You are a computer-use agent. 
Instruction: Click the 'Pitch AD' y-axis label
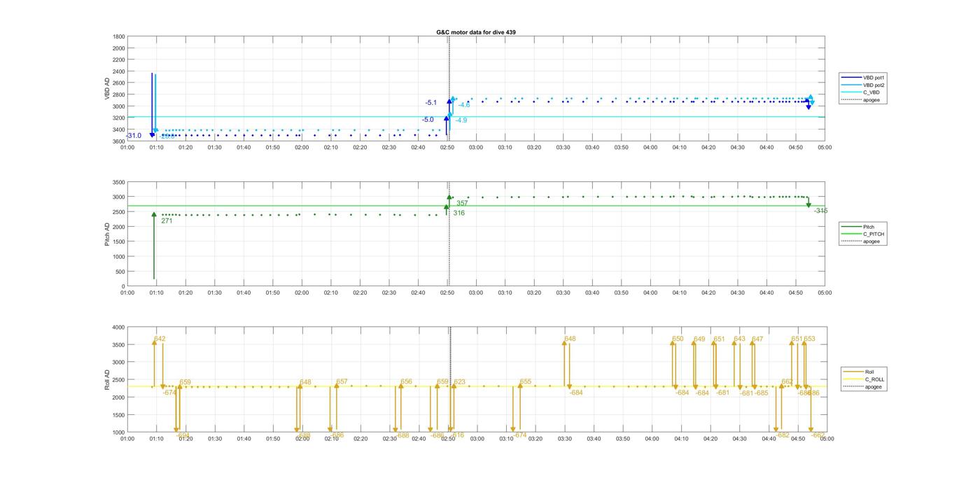[x=107, y=234]
